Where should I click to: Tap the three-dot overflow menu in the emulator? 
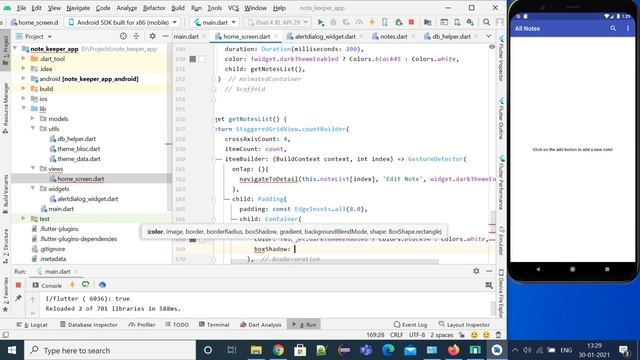pos(628,28)
